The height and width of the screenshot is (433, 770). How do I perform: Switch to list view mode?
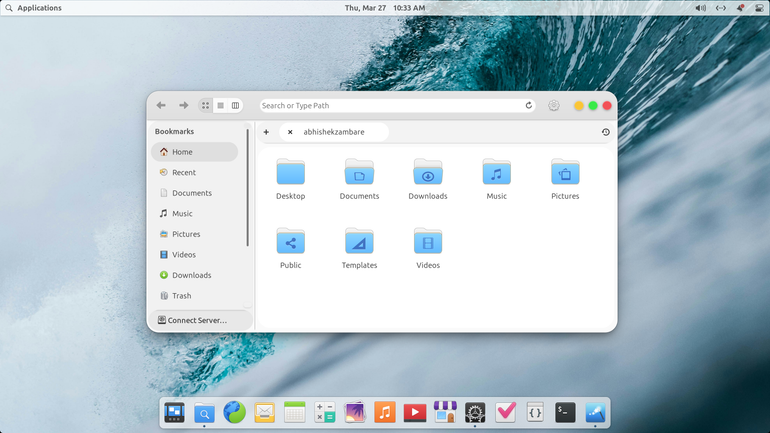(220, 106)
